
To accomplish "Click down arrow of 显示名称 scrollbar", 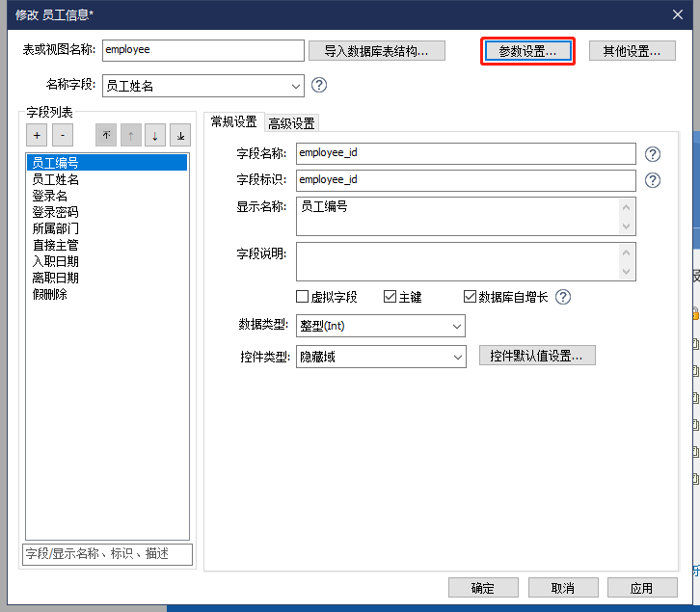I will click(626, 226).
